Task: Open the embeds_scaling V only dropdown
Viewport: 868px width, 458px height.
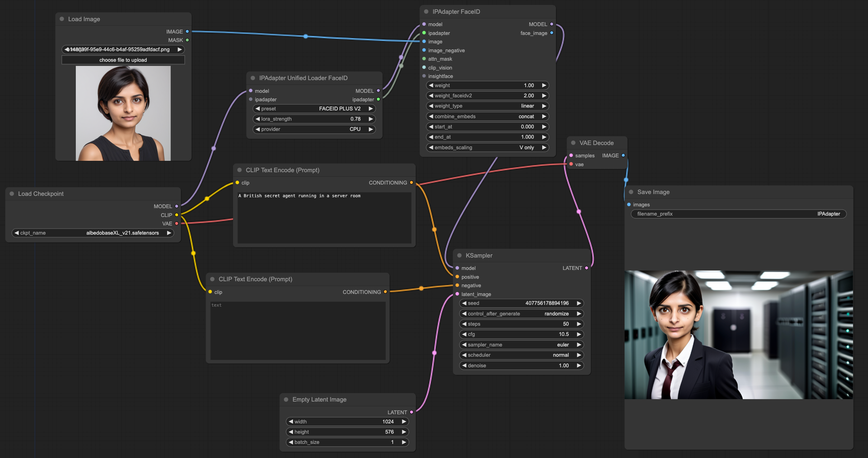Action: coord(488,147)
